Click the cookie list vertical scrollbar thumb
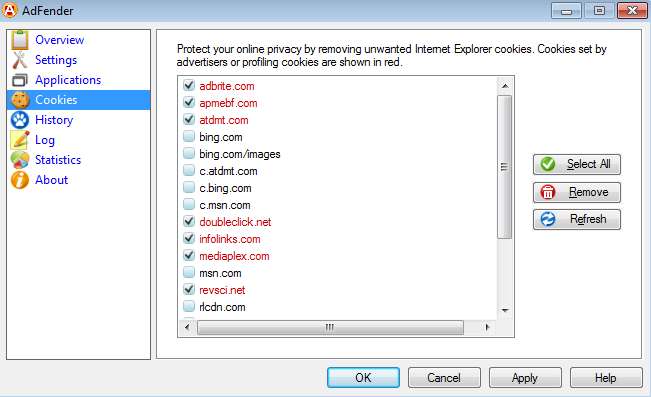 (x=504, y=167)
